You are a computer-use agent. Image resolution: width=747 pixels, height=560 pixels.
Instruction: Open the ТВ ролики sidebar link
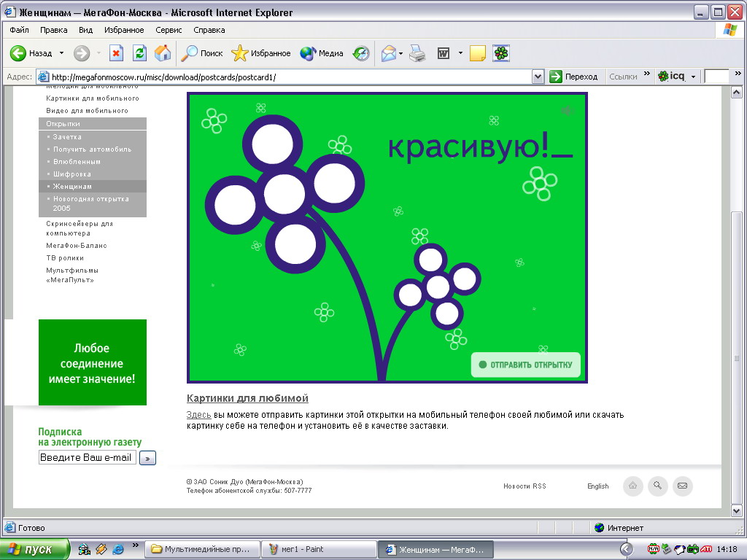(x=65, y=257)
